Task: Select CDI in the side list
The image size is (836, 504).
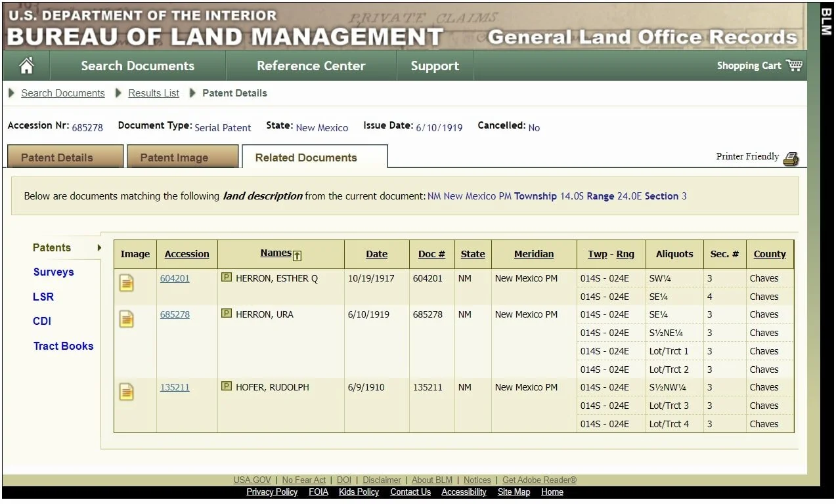Action: click(x=42, y=321)
